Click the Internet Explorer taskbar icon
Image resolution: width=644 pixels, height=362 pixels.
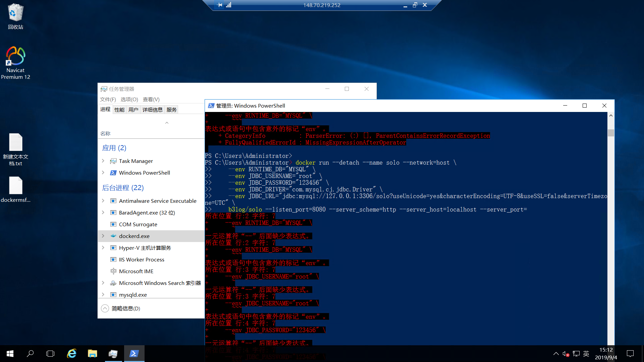click(x=72, y=353)
